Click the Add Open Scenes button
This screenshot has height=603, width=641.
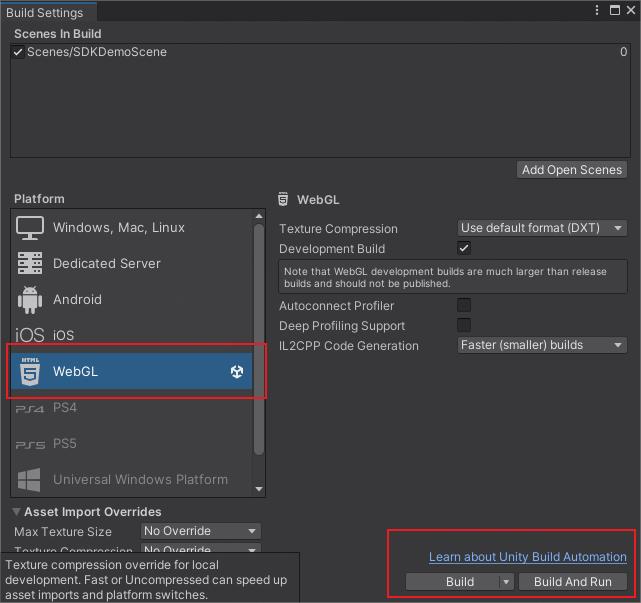click(x=572, y=170)
